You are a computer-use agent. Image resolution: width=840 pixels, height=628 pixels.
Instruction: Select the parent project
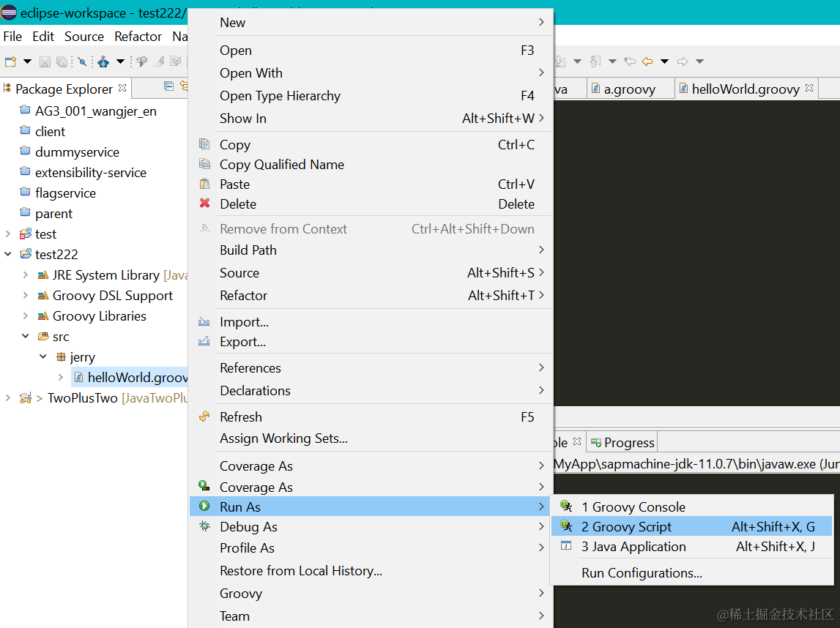[x=53, y=214]
